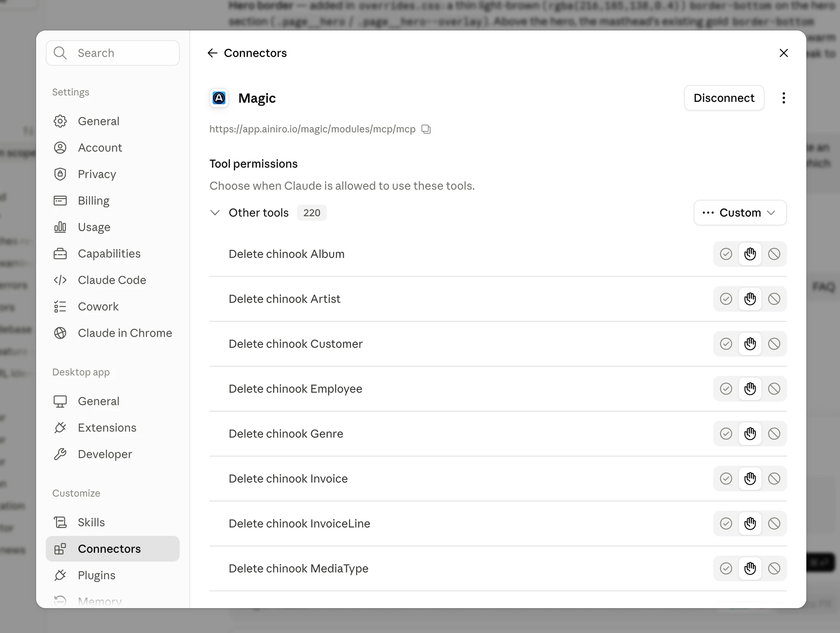Click the Tool permissions heading

pos(254,164)
